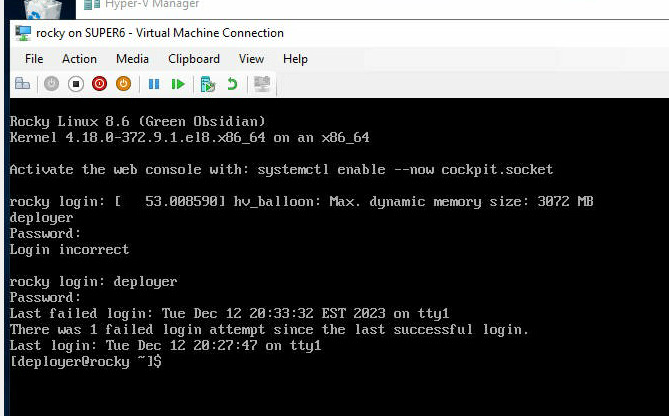The width and height of the screenshot is (669, 416).
Task: Open the Help menu
Action: (295, 59)
